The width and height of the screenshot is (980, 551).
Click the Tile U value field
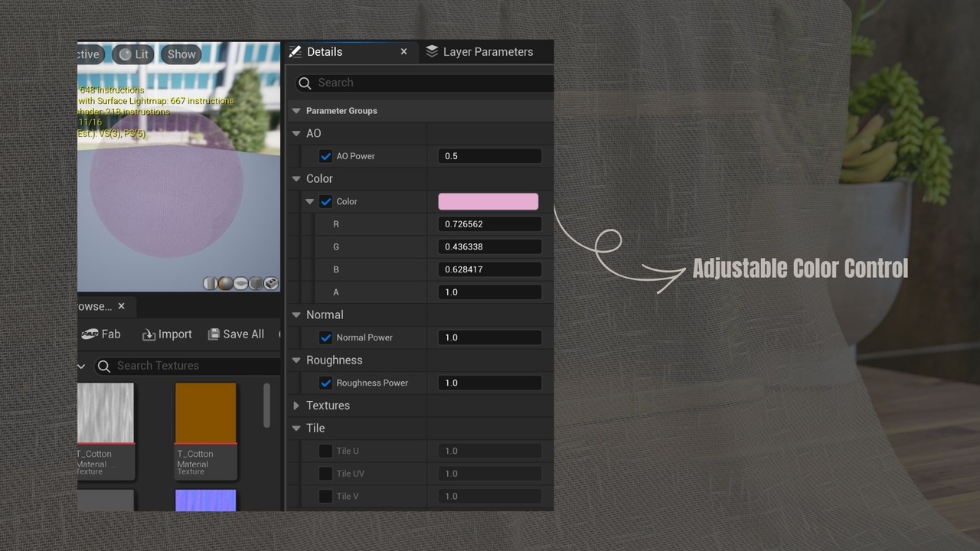click(490, 451)
